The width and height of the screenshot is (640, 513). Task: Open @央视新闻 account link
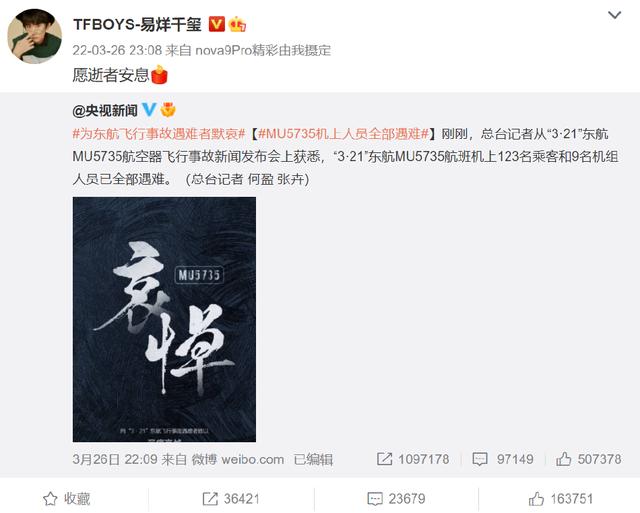105,110
